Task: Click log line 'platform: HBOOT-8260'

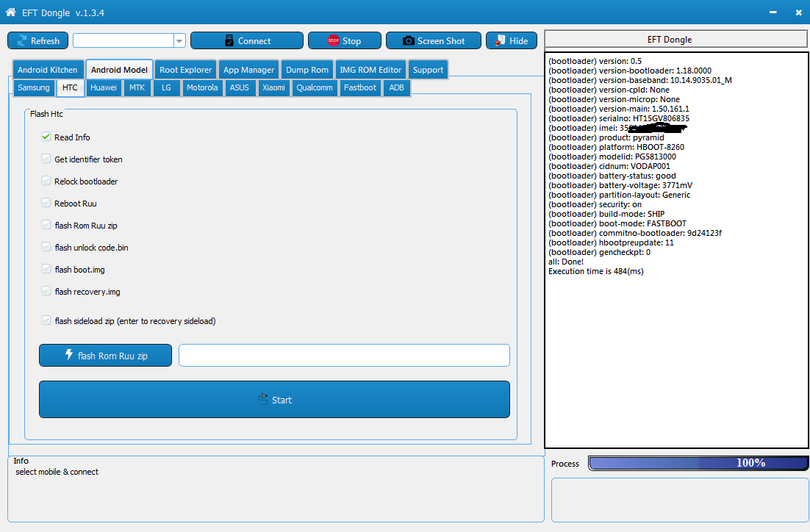Action: coord(616,147)
